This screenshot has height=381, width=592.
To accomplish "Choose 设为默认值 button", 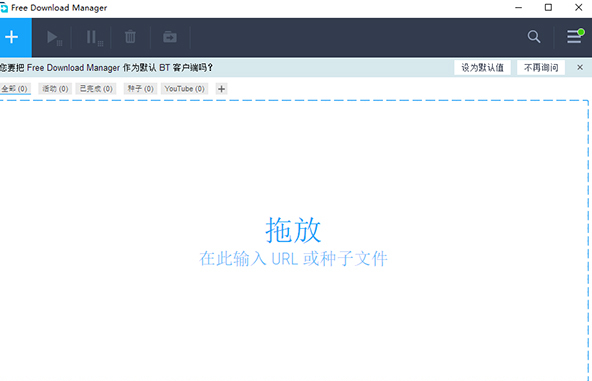I will pos(483,68).
